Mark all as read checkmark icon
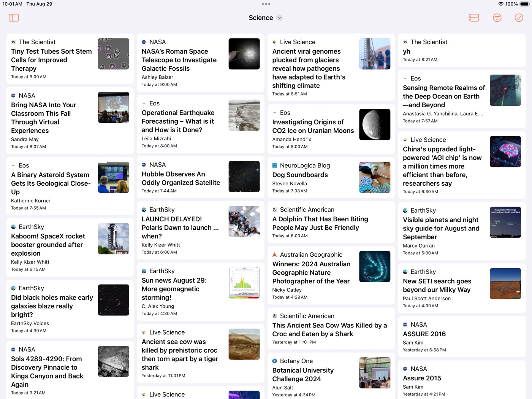The height and width of the screenshot is (399, 532). (x=519, y=17)
